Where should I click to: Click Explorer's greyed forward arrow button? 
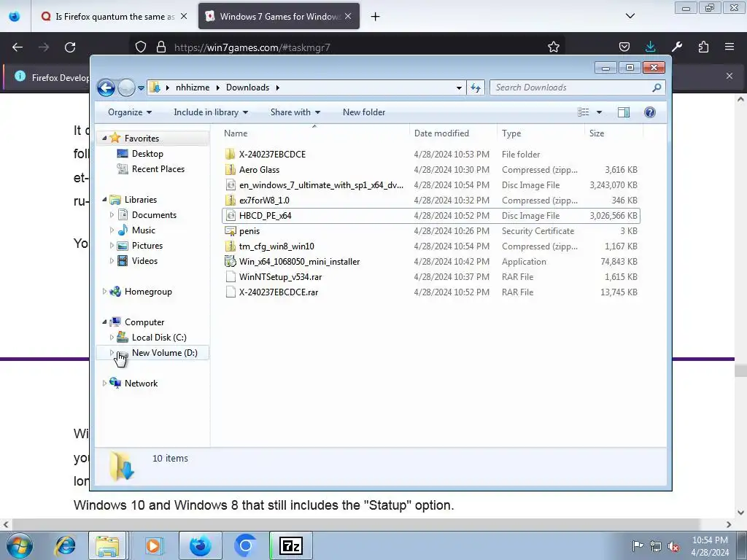pyautogui.click(x=126, y=87)
